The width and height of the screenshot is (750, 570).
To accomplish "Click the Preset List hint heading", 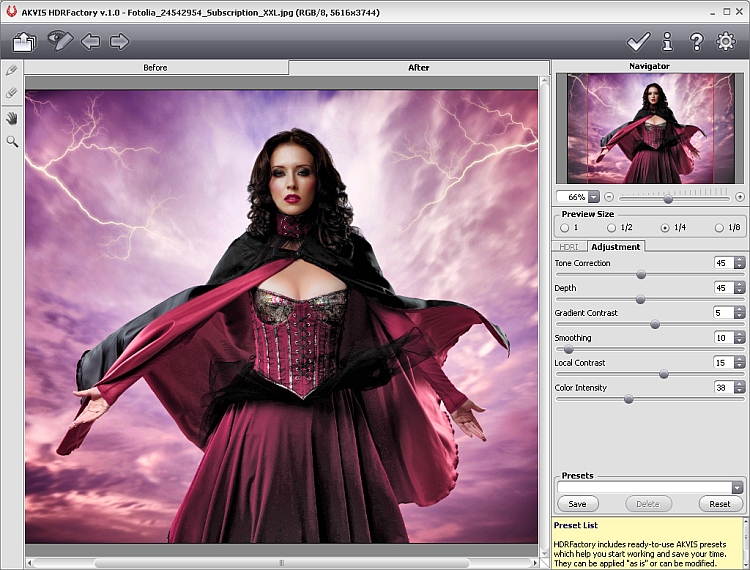I will (x=576, y=525).
